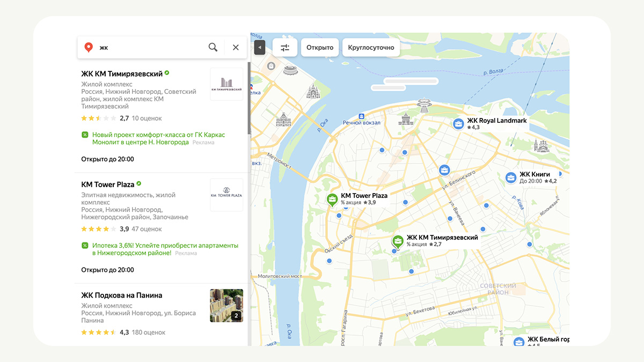Open Подкова на Панина photo thumbnail
644x362 pixels.
(x=226, y=306)
